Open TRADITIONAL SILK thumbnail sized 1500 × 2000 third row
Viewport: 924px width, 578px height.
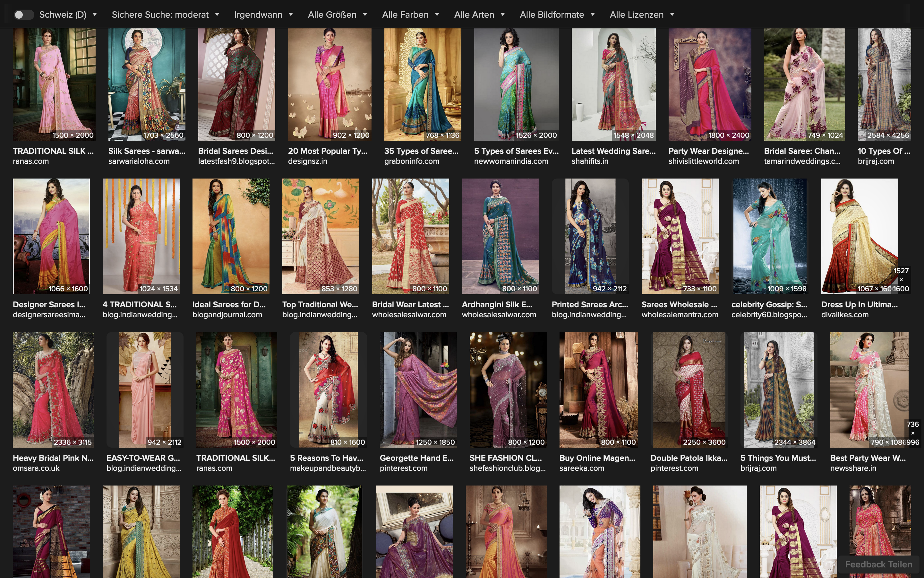(x=236, y=390)
